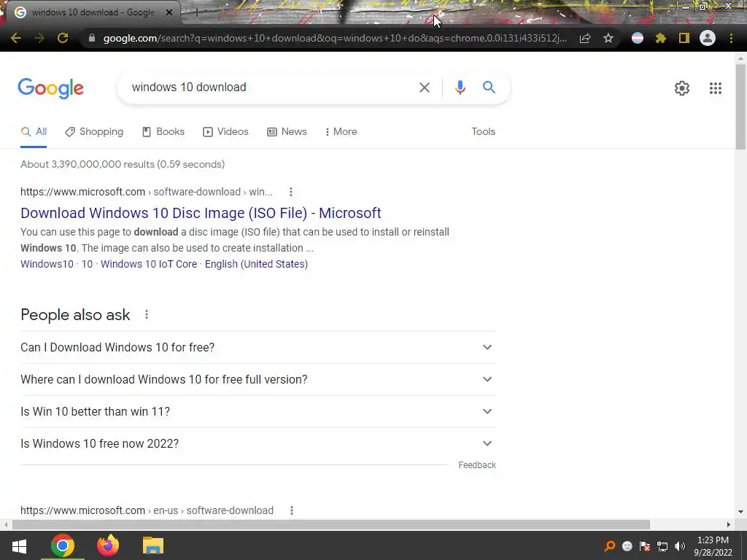Open the 'Windows10' sitelink

(x=47, y=264)
